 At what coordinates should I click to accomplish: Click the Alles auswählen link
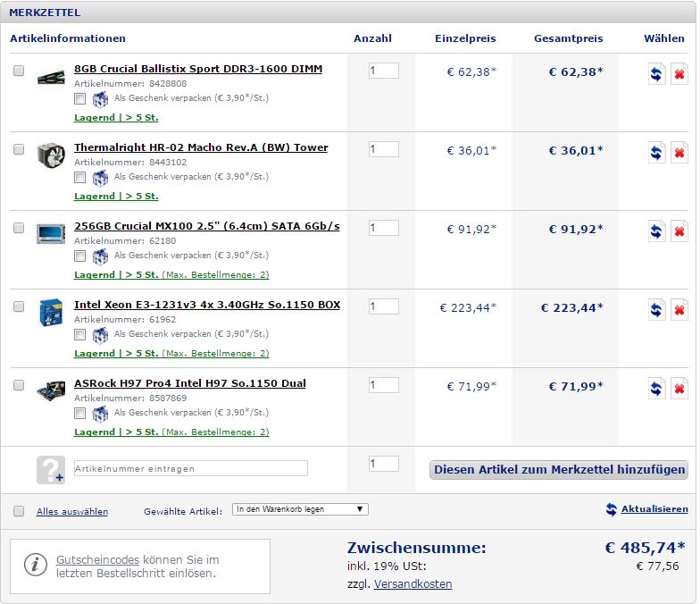72,511
